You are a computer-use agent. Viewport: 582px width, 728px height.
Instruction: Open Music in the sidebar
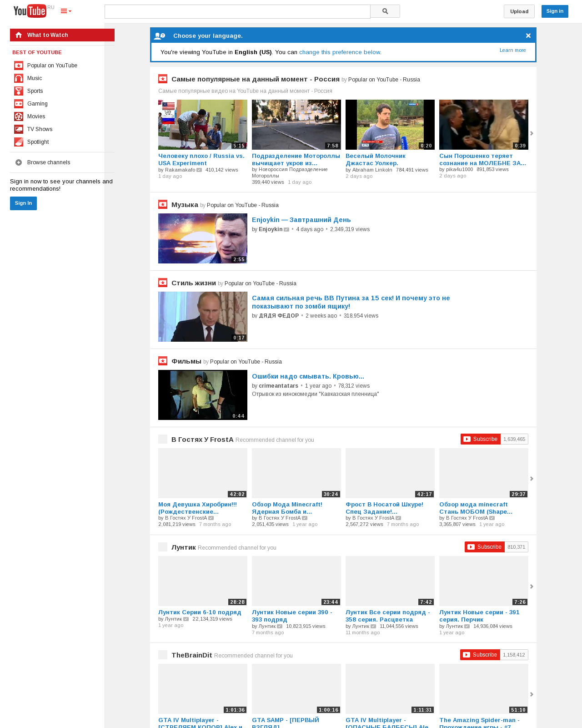pos(35,78)
